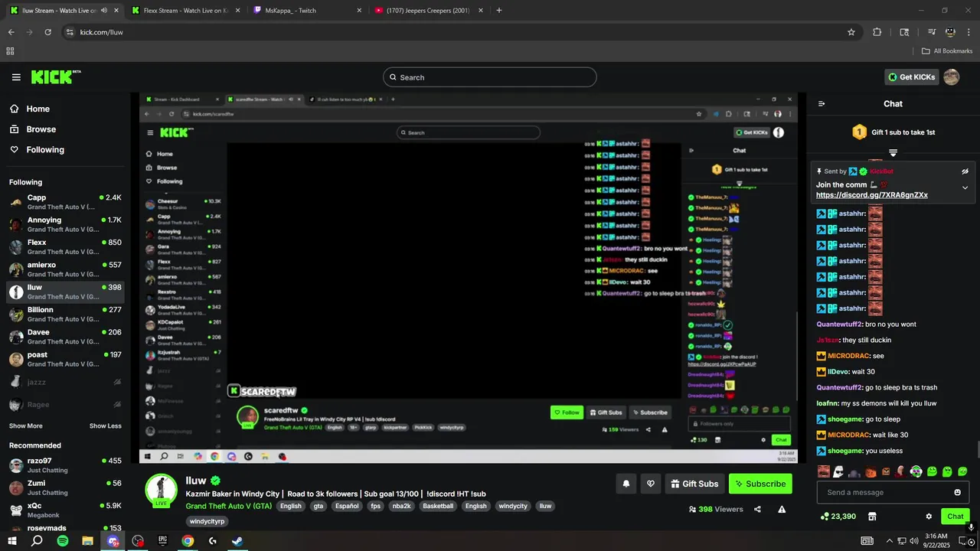The image size is (980, 551).
Task: Click the Basketball tag
Action: pos(438,506)
